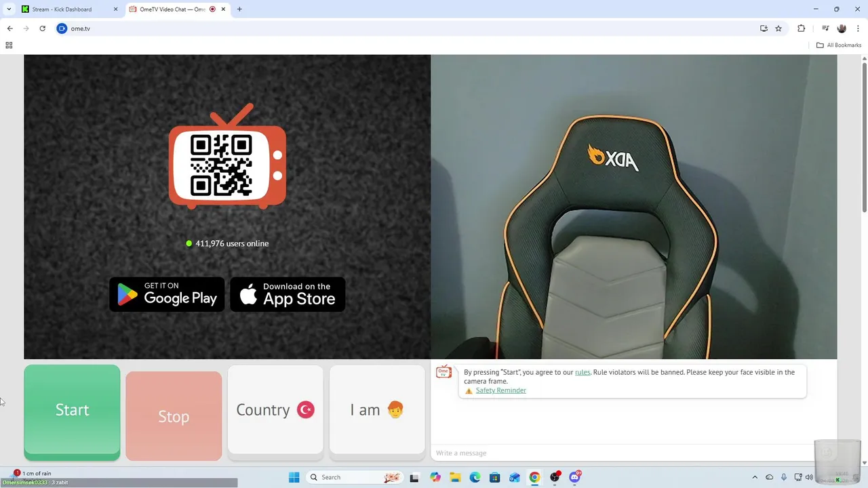Click the red Stop button
Screen dimensions: 868x488
(x=174, y=415)
